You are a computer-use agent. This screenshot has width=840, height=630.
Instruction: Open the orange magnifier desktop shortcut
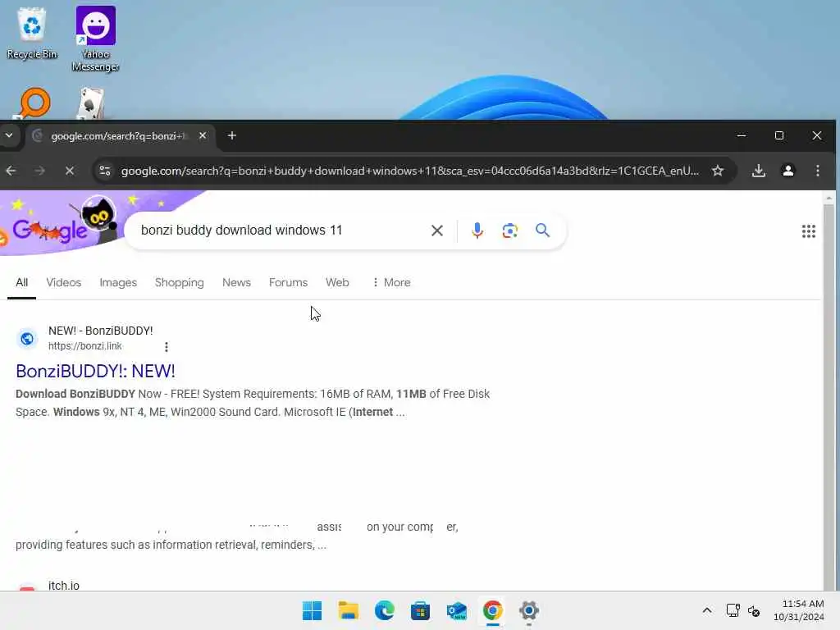point(34,103)
